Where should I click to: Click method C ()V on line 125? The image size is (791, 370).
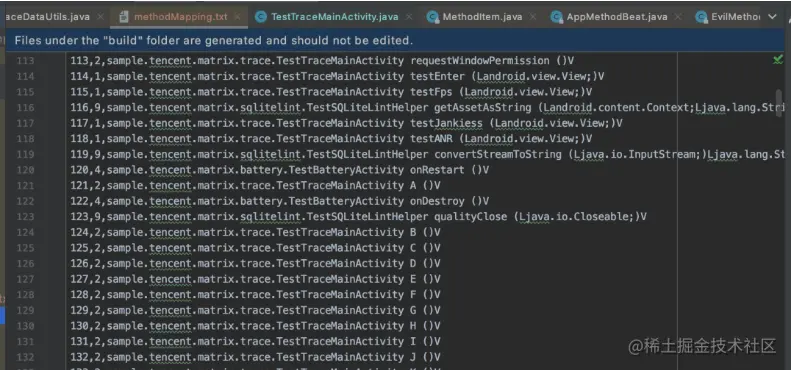pyautogui.click(x=425, y=248)
